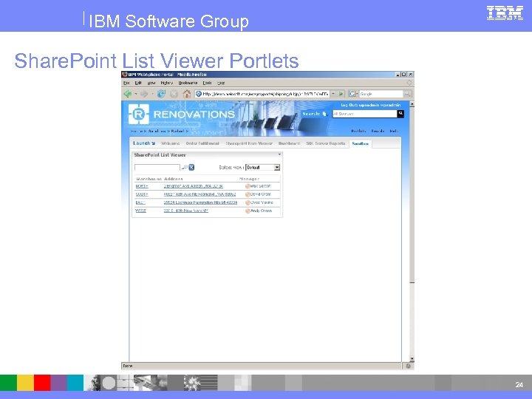
Task: Click in the All Sources portal search field
Action: point(365,114)
